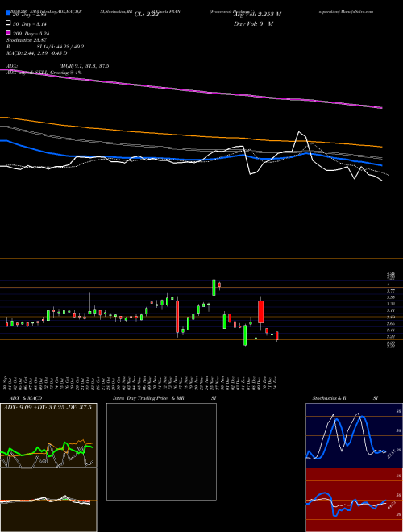Click the last red candlestick on the chart
The width and height of the screenshot is (403, 532).
click(x=276, y=336)
